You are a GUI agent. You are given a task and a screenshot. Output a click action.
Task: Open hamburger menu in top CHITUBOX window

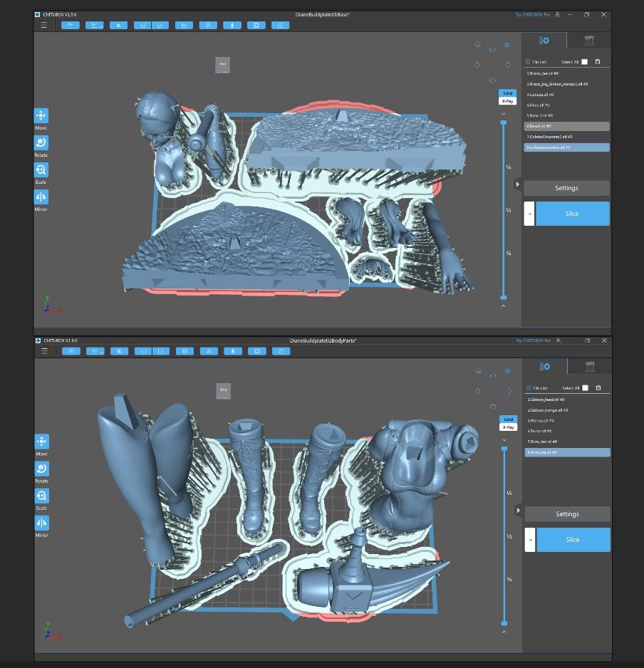(x=43, y=25)
